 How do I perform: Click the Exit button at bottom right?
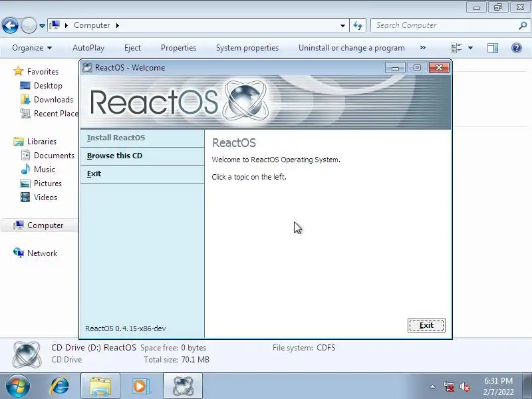(426, 325)
